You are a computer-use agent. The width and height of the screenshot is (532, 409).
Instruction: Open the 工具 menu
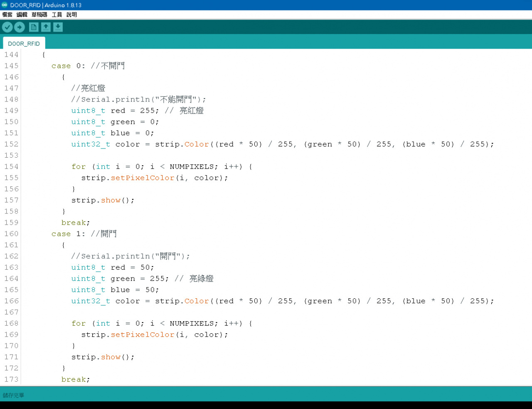[57, 15]
